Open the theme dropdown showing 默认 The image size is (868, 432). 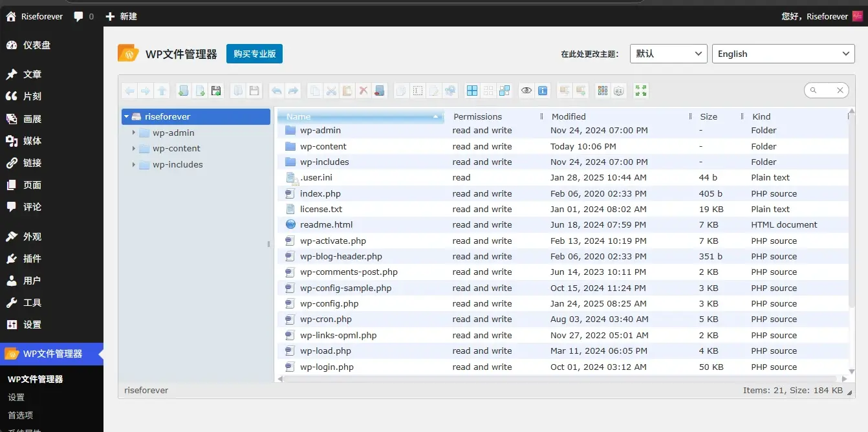pyautogui.click(x=668, y=54)
